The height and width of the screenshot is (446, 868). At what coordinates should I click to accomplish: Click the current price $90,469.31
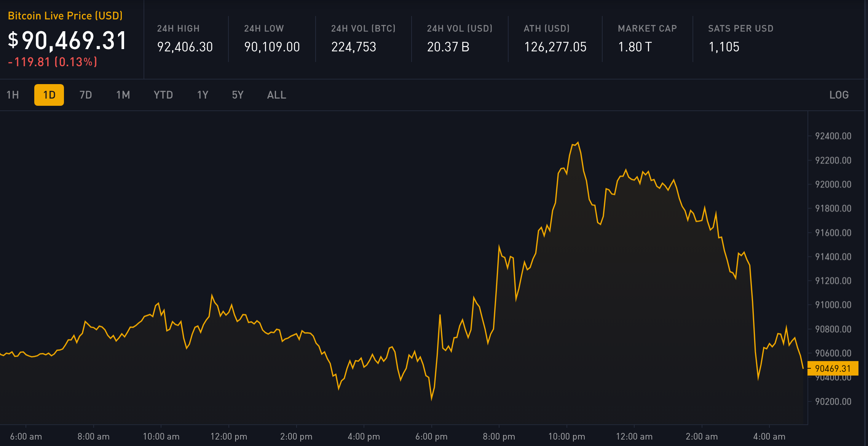pyautogui.click(x=67, y=40)
